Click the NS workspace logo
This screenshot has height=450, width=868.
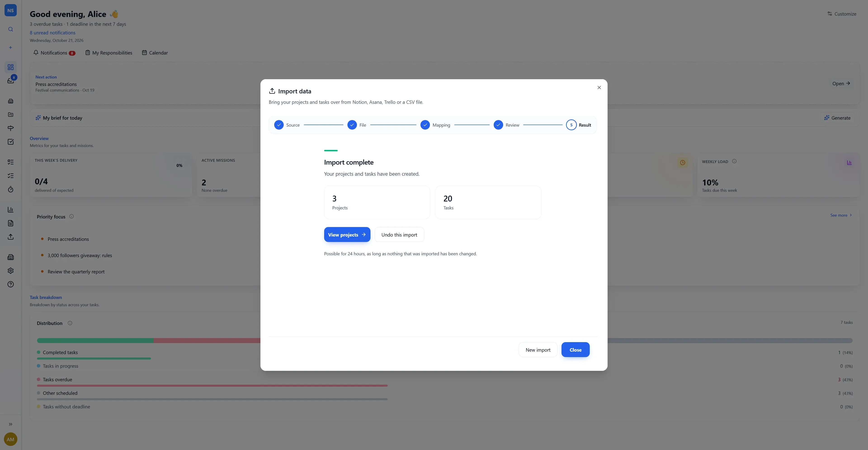(10, 10)
